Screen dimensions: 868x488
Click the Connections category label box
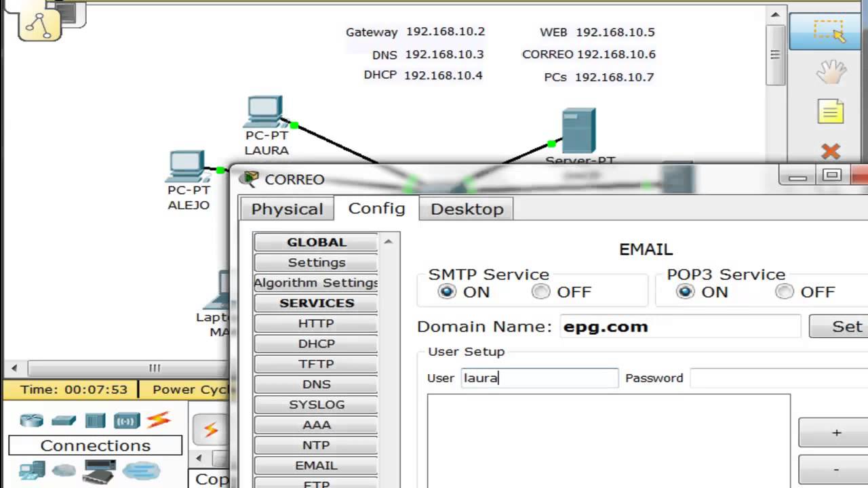click(x=95, y=445)
